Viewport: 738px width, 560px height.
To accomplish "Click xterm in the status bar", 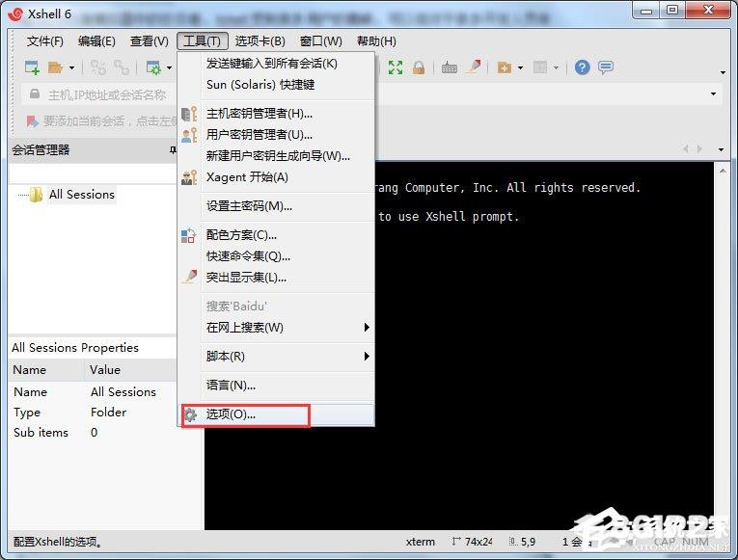I will tap(421, 542).
